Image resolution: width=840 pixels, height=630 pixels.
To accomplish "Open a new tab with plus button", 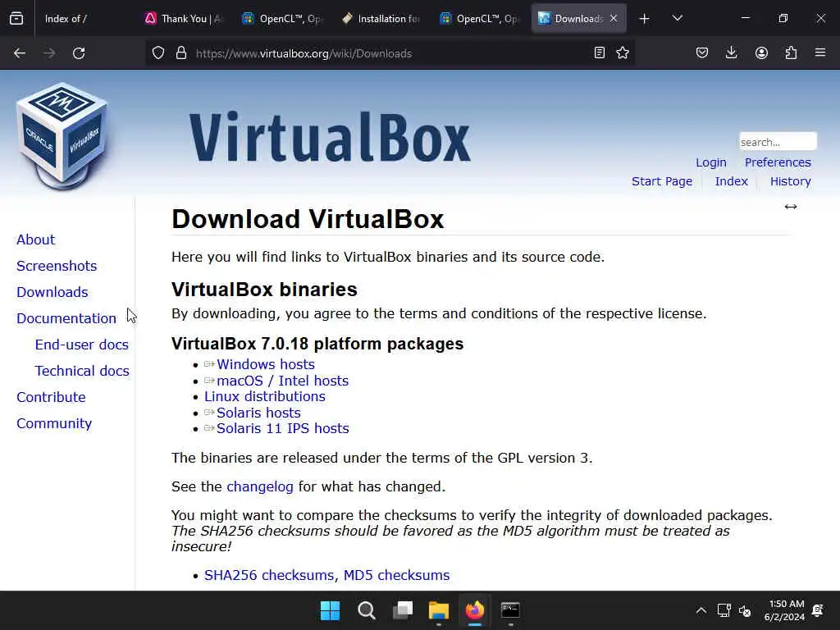I will (645, 19).
